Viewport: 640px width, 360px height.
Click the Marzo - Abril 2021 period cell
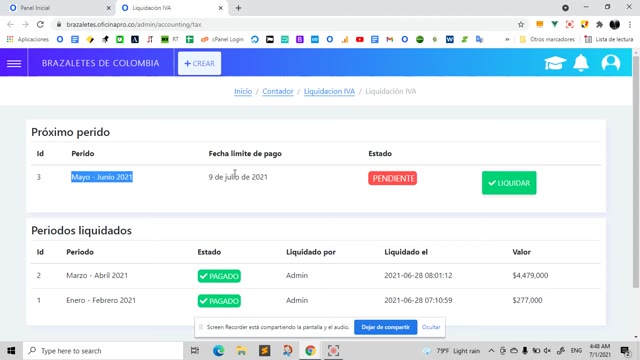(x=97, y=276)
